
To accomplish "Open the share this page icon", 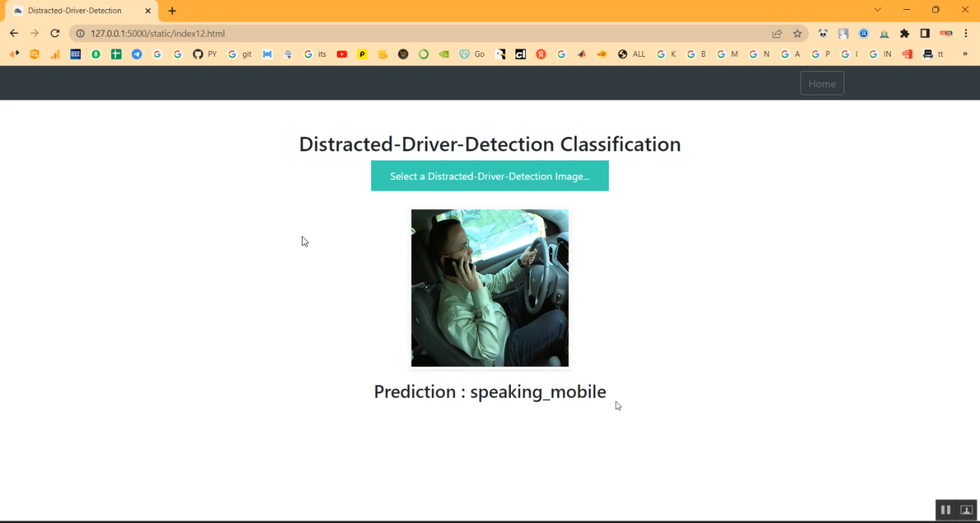I will pos(777,33).
